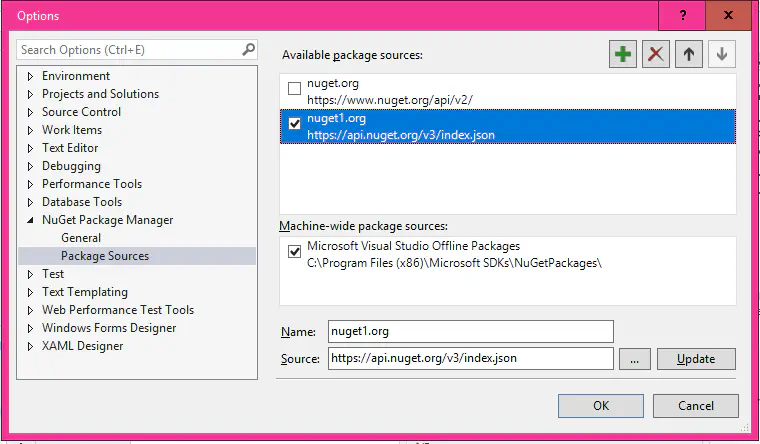
Task: Uncheck the nuget1.org package source checkbox
Action: [x=294, y=124]
